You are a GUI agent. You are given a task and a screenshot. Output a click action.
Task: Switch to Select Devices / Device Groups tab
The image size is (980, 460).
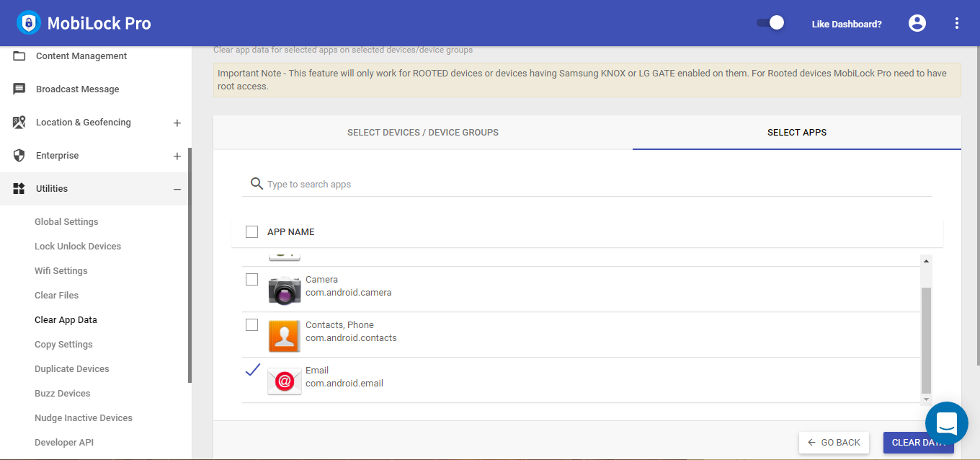click(423, 133)
